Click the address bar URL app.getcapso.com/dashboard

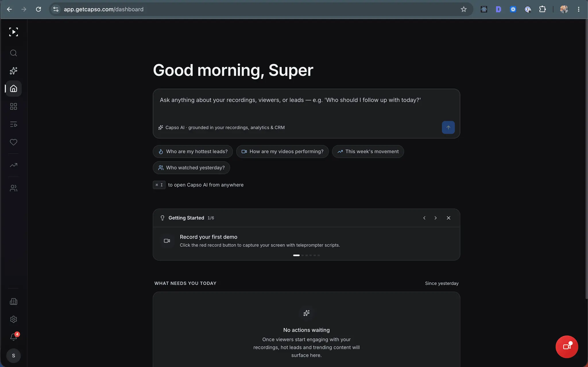(104, 9)
